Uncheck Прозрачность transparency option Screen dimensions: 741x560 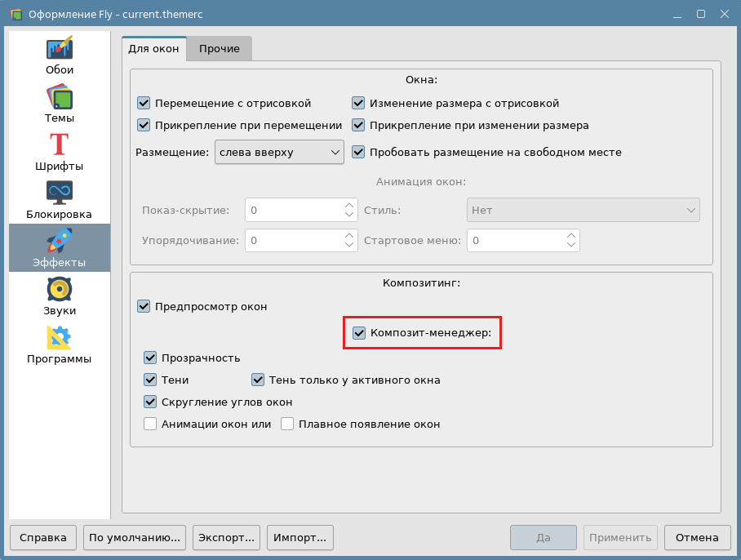tap(150, 358)
